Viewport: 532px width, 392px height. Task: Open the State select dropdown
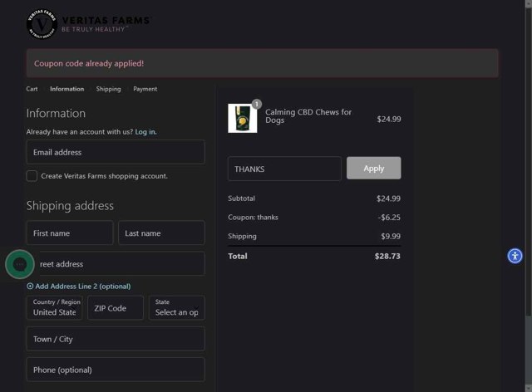177,307
